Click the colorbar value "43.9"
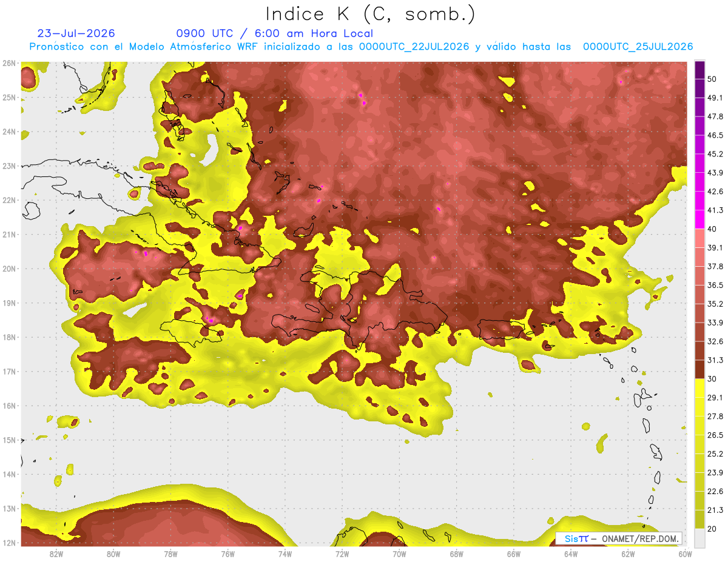The height and width of the screenshot is (562, 728). (x=715, y=173)
